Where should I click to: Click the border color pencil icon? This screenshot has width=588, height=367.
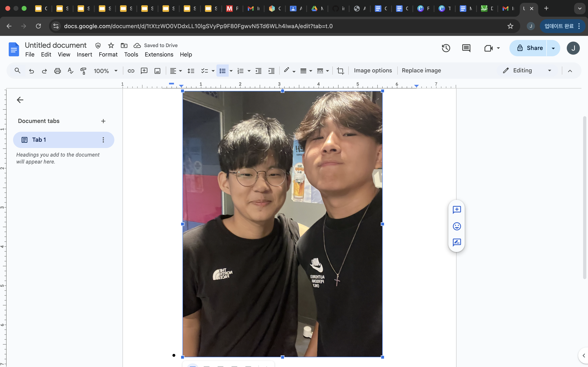(286, 70)
